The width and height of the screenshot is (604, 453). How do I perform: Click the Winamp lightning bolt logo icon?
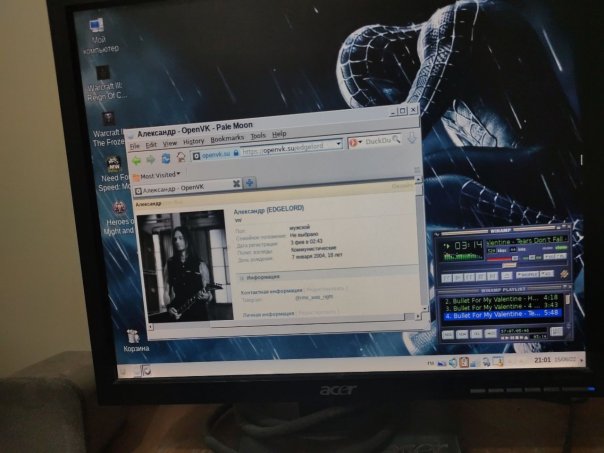(x=564, y=273)
